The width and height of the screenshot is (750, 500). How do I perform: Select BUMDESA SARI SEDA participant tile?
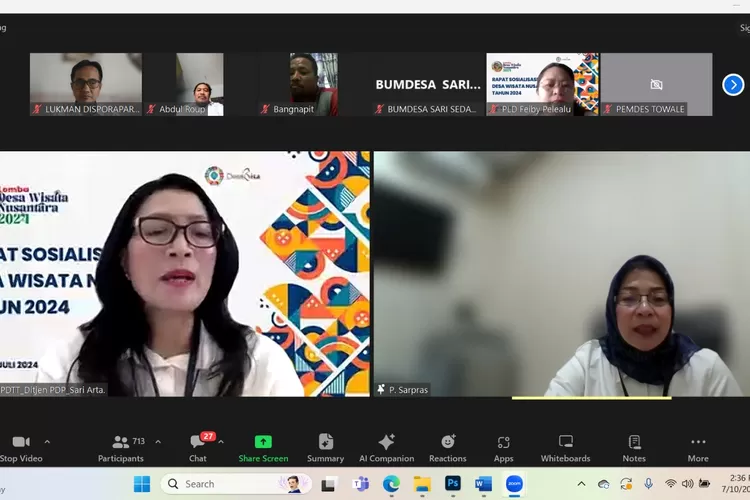coord(428,84)
